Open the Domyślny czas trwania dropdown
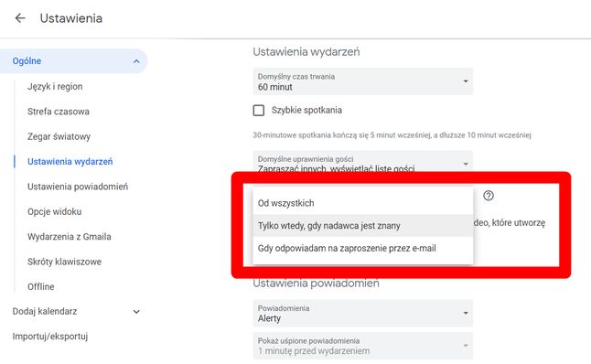 pos(362,81)
